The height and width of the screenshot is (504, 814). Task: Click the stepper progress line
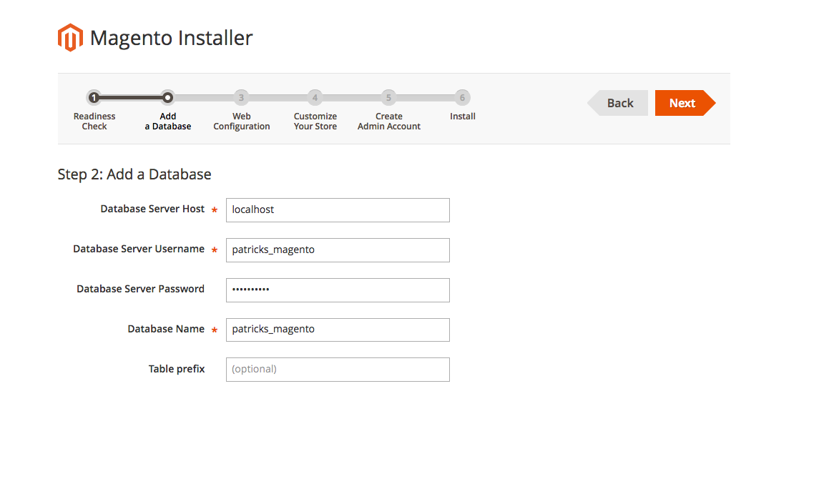click(204, 97)
